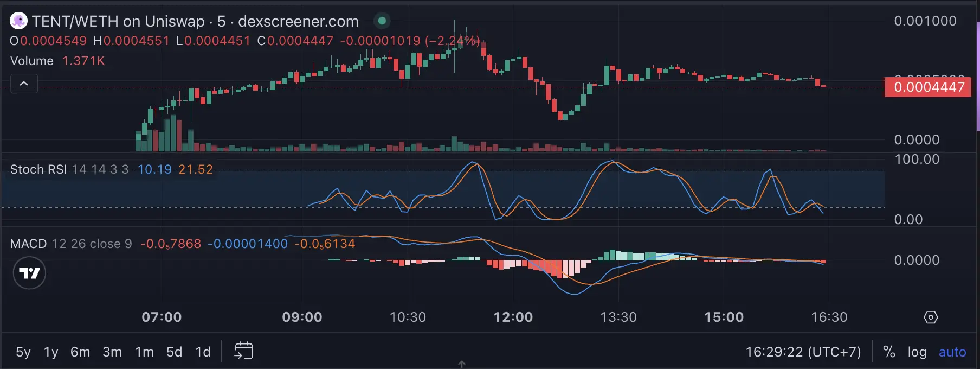Click the Volume value 1.371K
The image size is (980, 369).
tap(83, 61)
